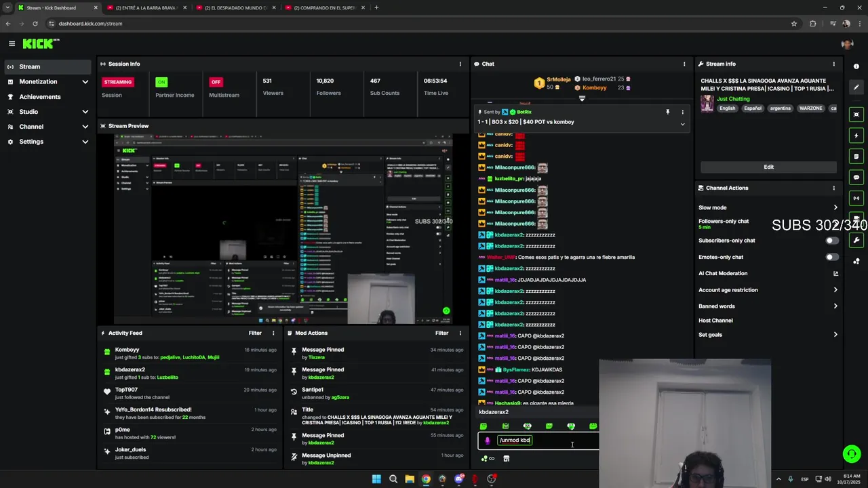Open Slow mode options arrow
Image resolution: width=868 pixels, height=488 pixels.
835,208
